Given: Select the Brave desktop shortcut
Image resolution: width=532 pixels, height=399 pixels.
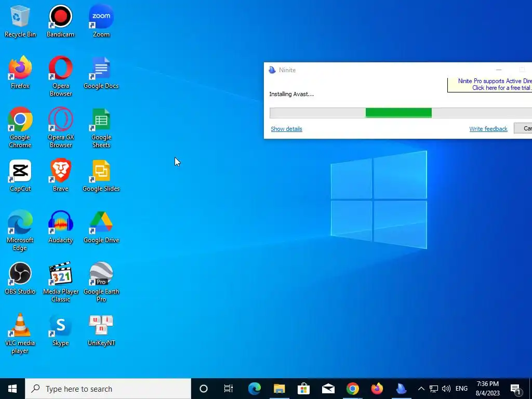Looking at the screenshot, I should tap(60, 176).
